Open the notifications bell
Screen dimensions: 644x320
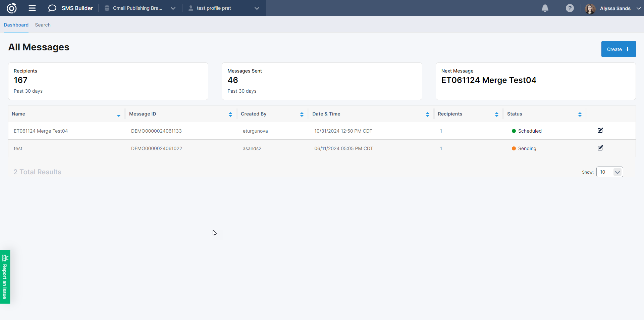(545, 8)
